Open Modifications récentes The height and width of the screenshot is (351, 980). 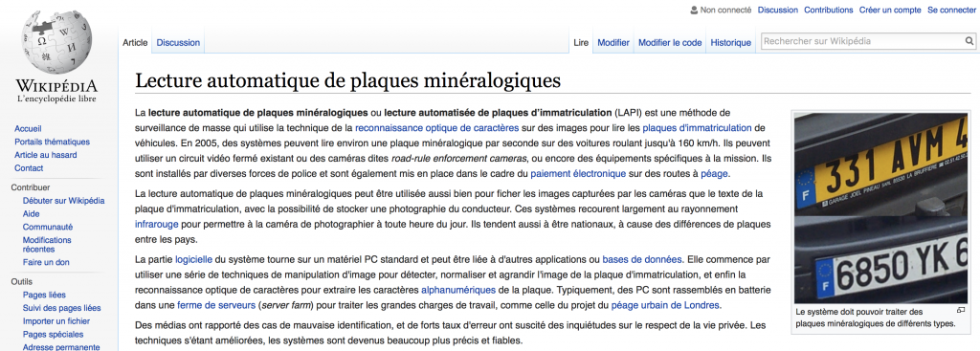tap(47, 244)
